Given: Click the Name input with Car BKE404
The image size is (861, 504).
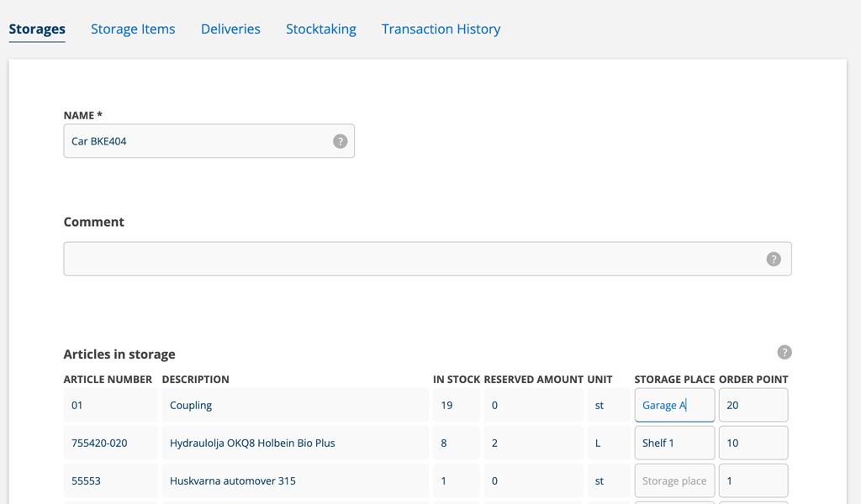Looking at the screenshot, I should click(x=198, y=141).
